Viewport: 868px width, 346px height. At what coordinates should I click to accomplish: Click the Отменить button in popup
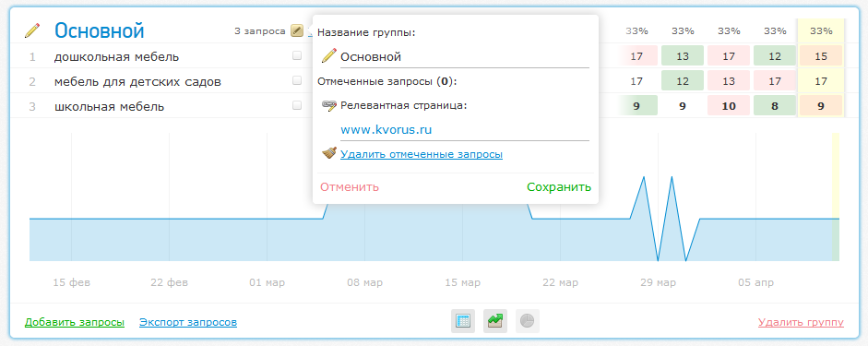coord(350,187)
